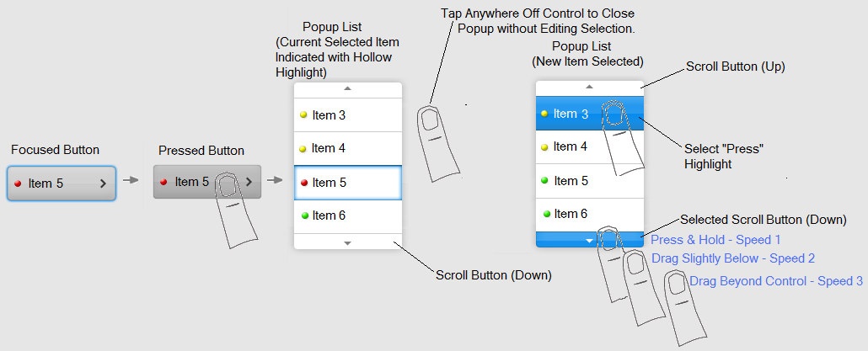Select Item 3 in the left popup list
The width and height of the screenshot is (868, 351).
[x=347, y=114]
